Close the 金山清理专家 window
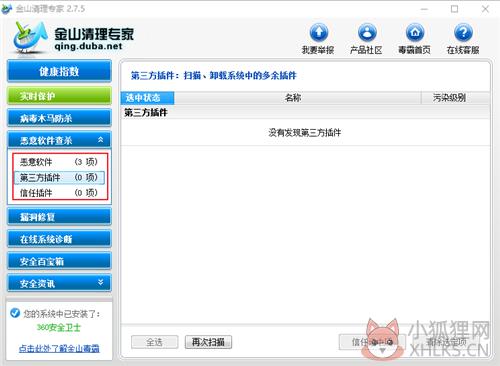This screenshot has height=366, width=500. (x=485, y=9)
